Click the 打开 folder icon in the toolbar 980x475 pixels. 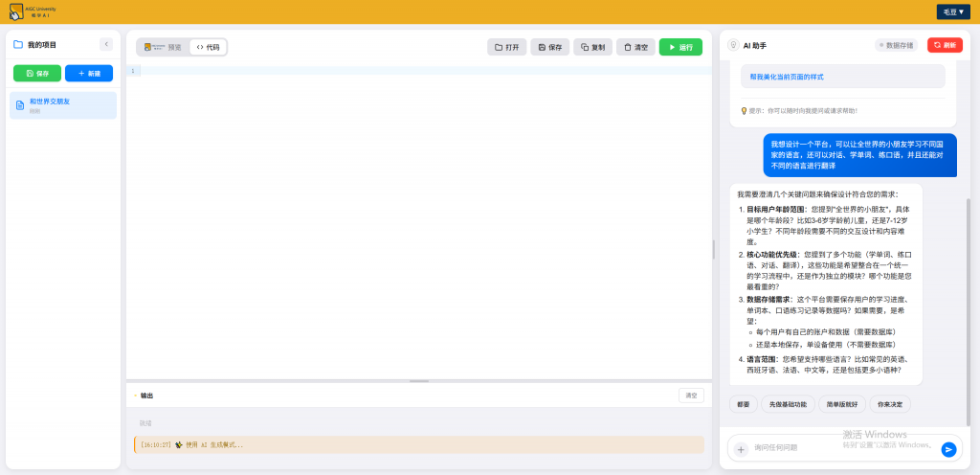pos(499,47)
